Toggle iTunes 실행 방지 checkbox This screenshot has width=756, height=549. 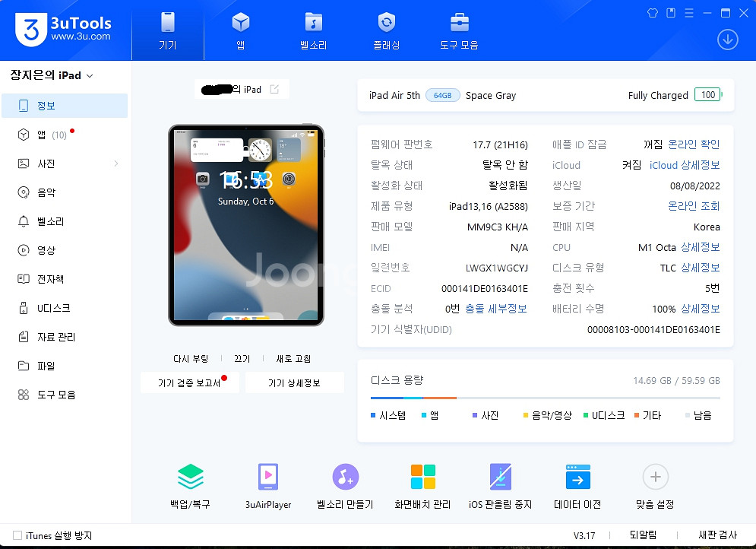click(x=17, y=535)
